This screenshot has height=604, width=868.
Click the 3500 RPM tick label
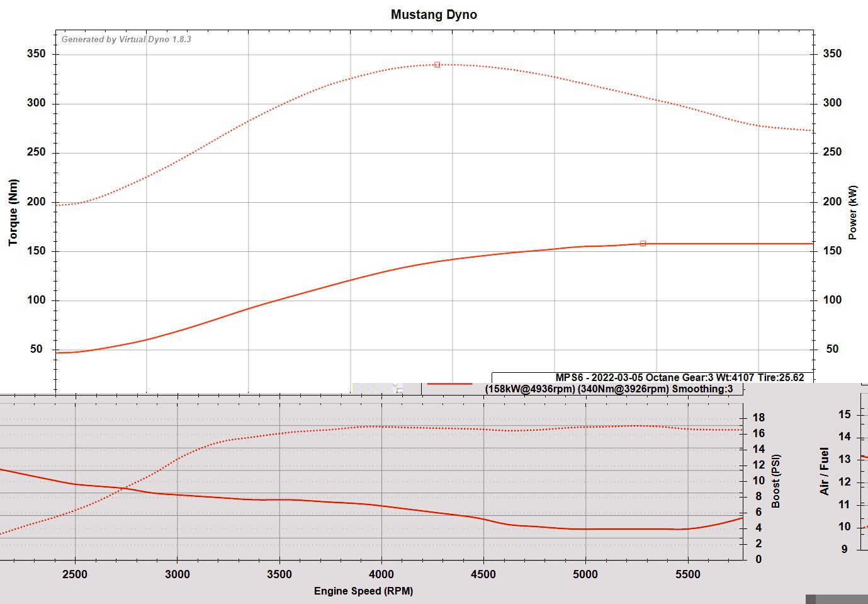point(279,574)
